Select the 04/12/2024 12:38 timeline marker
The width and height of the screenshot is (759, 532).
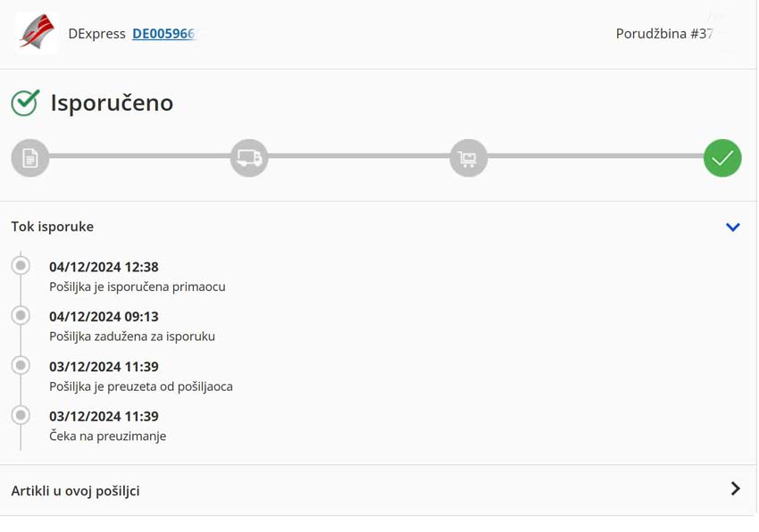click(x=21, y=265)
